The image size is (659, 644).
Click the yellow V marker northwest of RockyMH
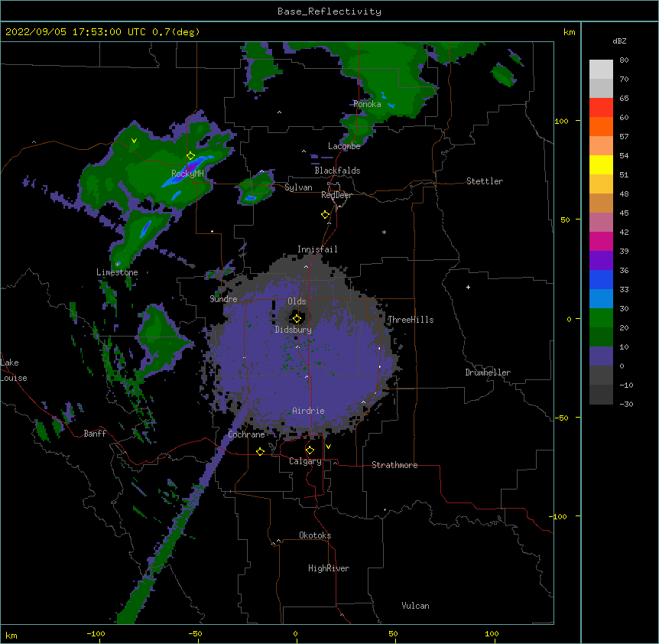[x=134, y=141]
